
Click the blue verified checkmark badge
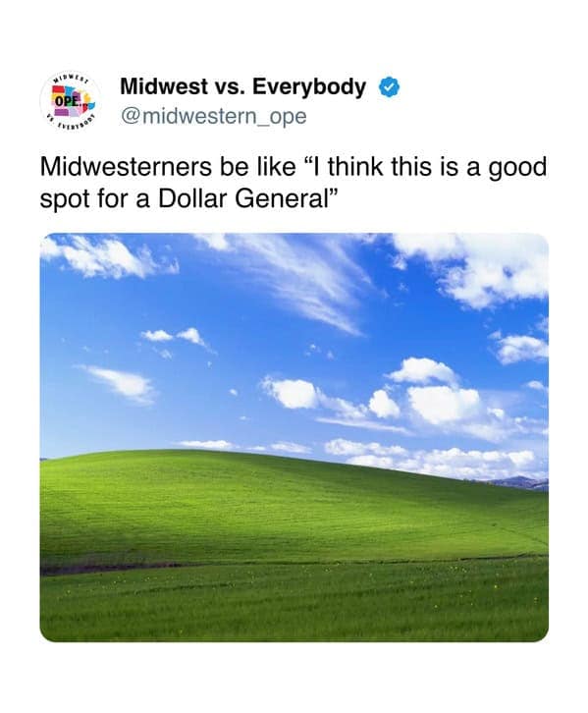click(390, 87)
